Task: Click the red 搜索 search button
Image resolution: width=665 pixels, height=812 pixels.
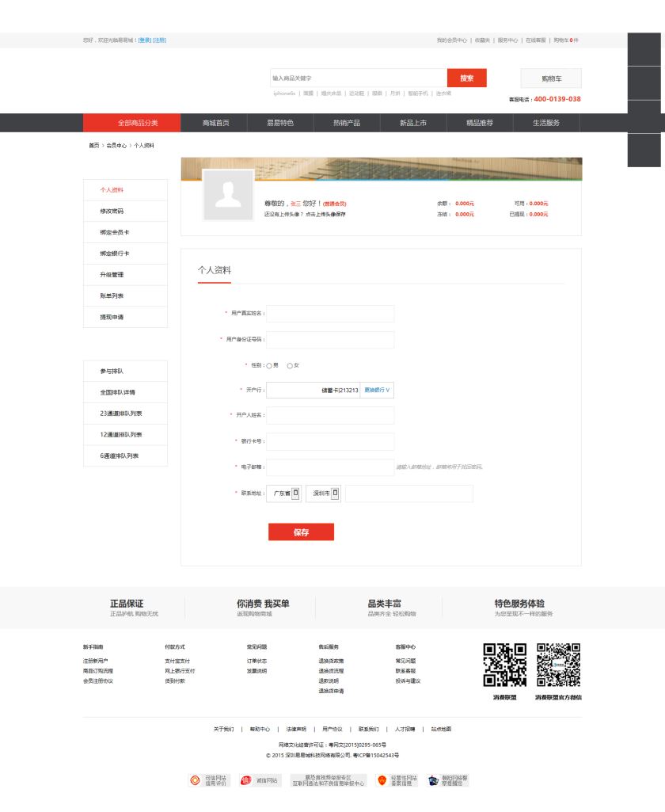Action: [467, 78]
